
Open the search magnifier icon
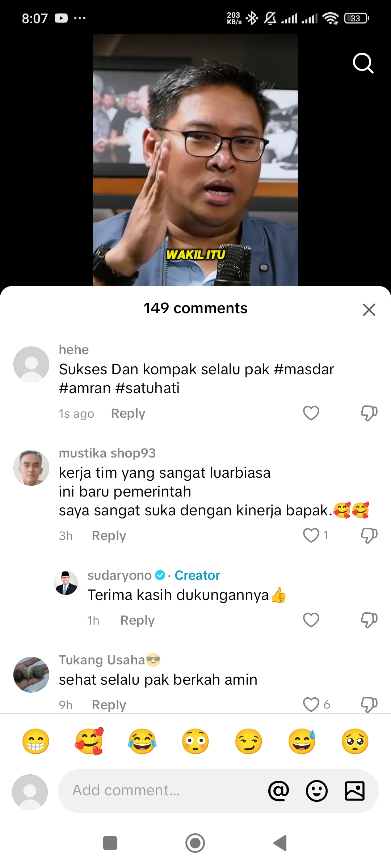363,63
